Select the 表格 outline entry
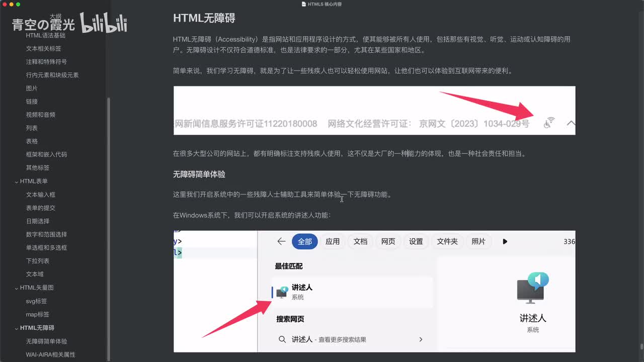Image resolution: width=644 pixels, height=362 pixels. tap(32, 141)
